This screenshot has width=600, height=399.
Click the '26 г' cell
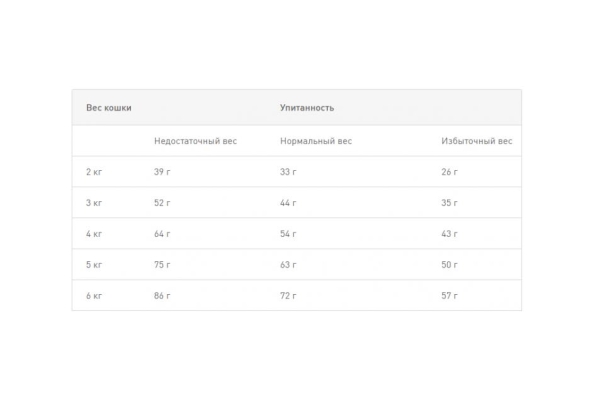(449, 172)
